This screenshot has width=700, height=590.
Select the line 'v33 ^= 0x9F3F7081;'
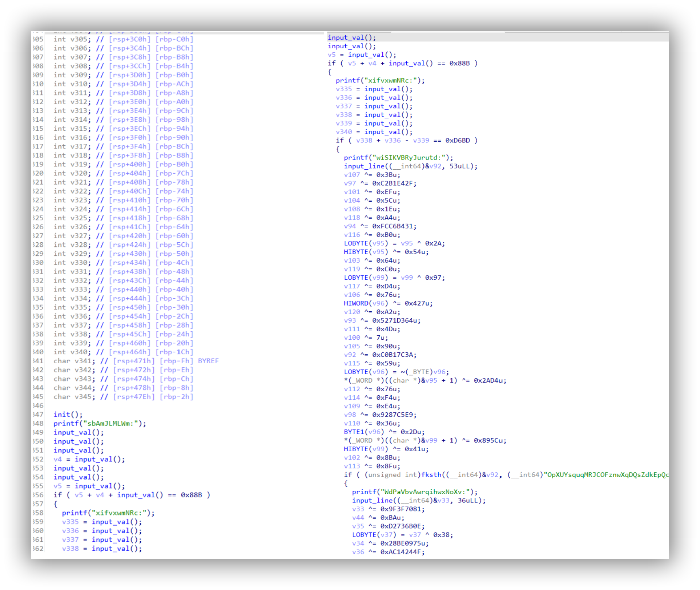389,509
